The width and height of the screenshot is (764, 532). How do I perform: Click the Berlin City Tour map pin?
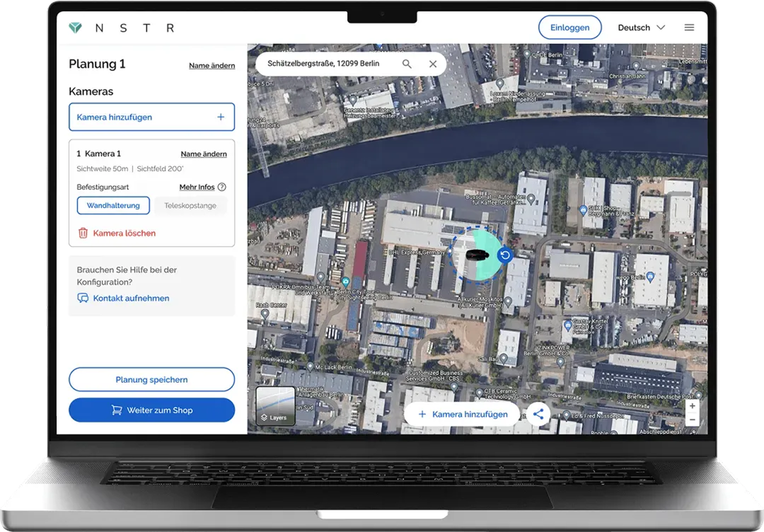pos(346,282)
